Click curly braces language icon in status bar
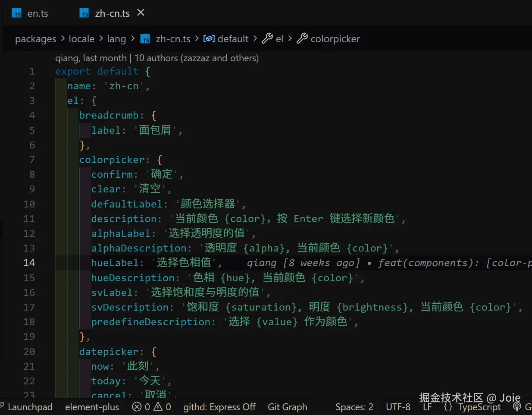Viewport: 532px width, 415px height. pos(448,407)
